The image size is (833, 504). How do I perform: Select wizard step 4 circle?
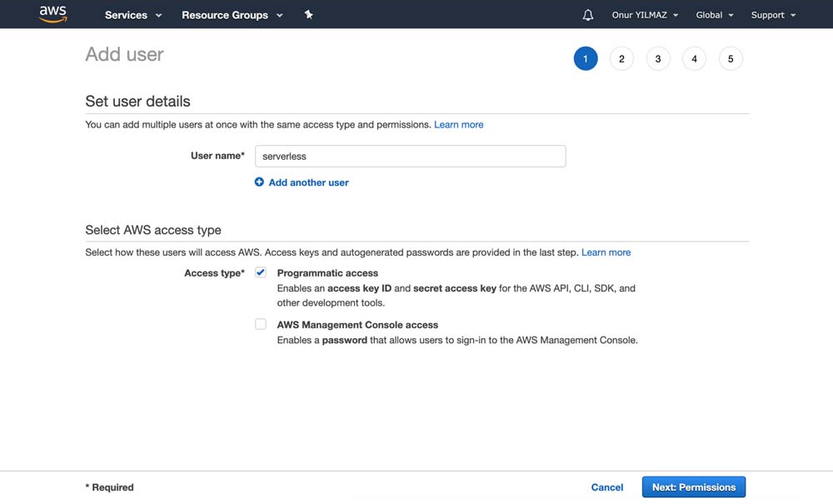[694, 59]
